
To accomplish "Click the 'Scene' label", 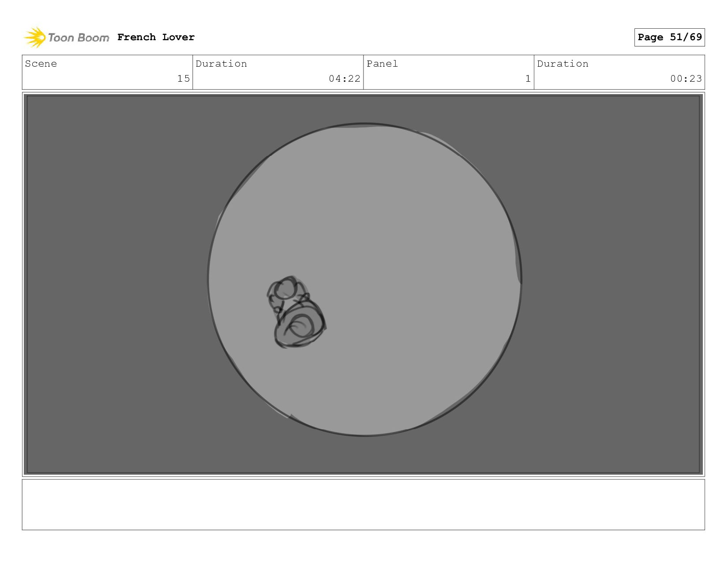I will [41, 64].
